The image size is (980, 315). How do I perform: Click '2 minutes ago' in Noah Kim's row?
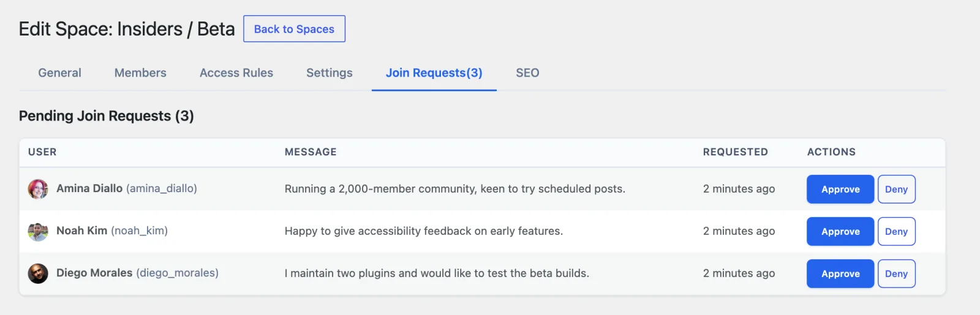[x=739, y=231]
